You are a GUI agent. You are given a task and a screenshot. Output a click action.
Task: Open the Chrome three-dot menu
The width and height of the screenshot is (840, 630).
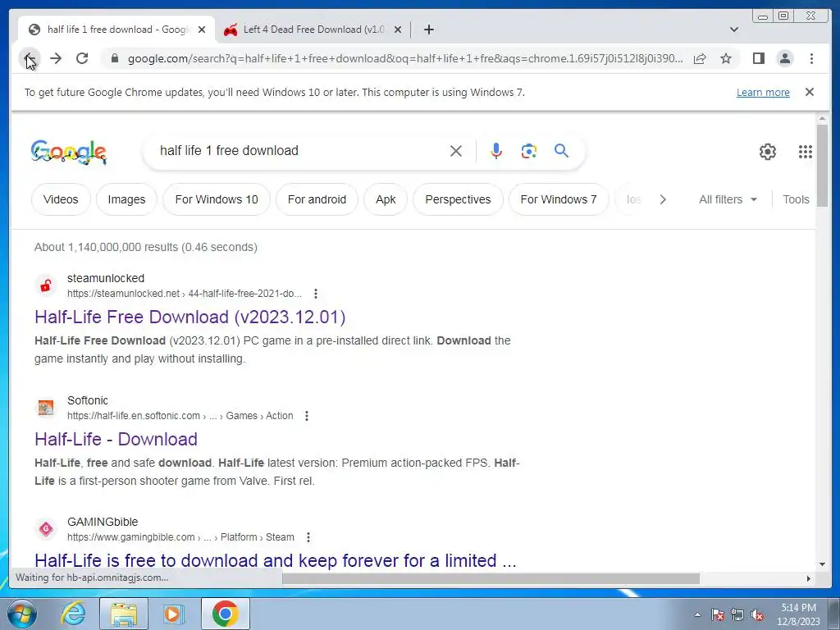[x=811, y=58]
